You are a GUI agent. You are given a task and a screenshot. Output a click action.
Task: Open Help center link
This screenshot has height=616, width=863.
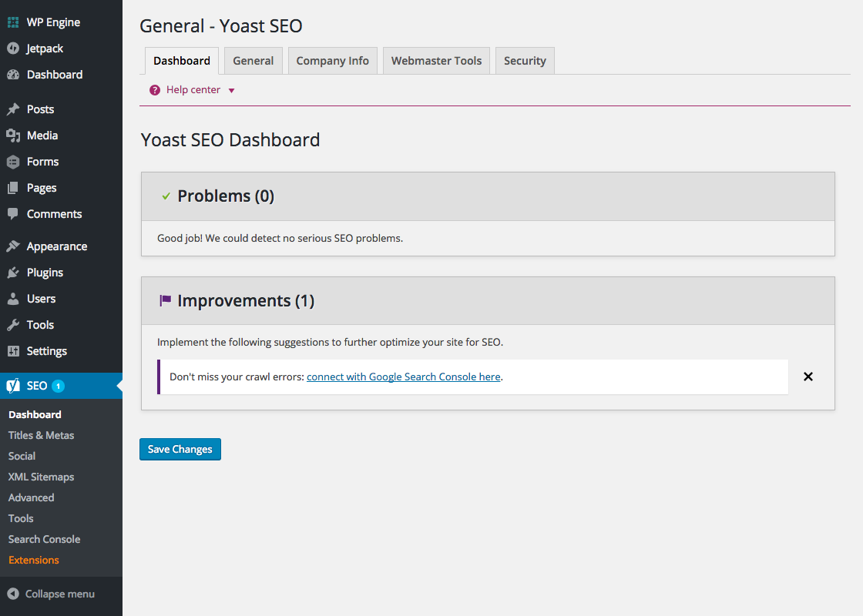click(193, 89)
